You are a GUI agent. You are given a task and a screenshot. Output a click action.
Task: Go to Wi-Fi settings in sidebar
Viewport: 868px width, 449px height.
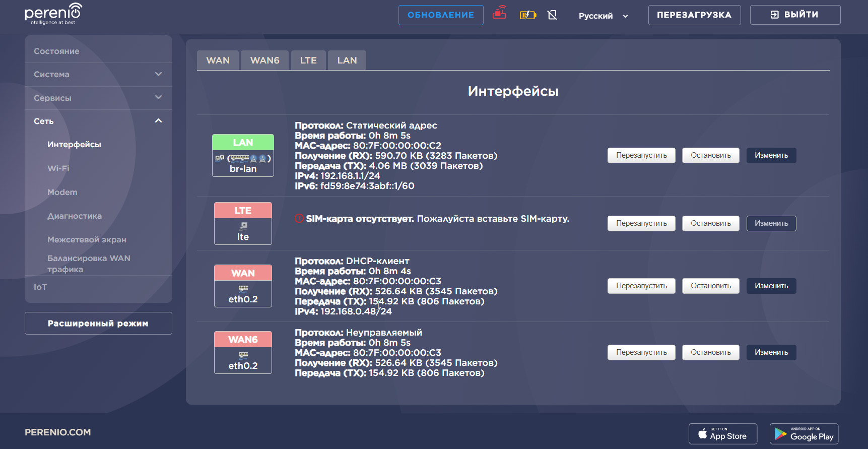click(58, 168)
